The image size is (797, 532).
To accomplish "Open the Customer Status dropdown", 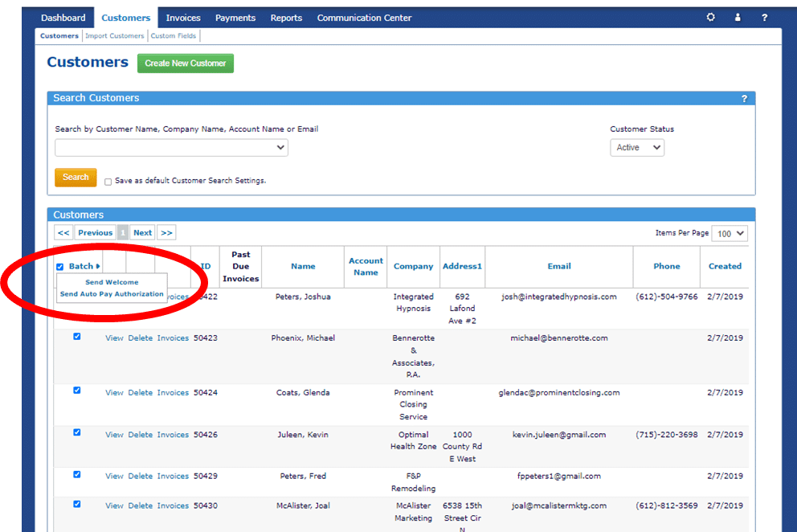I will click(x=637, y=148).
